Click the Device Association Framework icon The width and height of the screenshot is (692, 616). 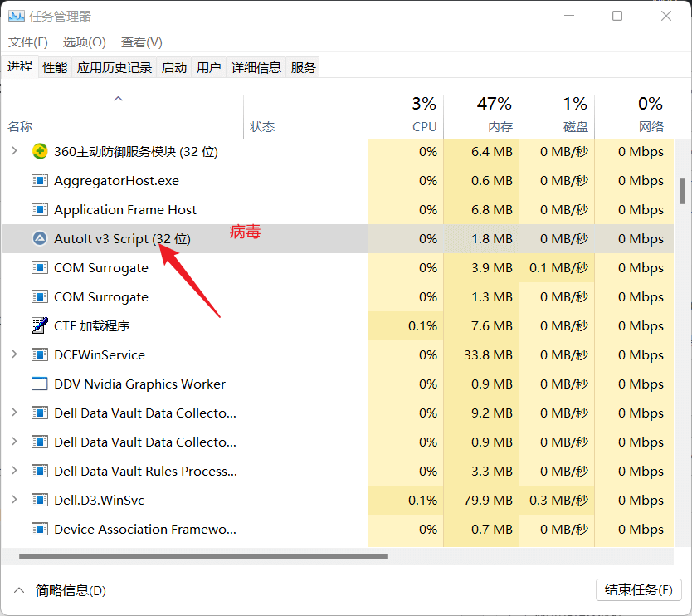40,529
